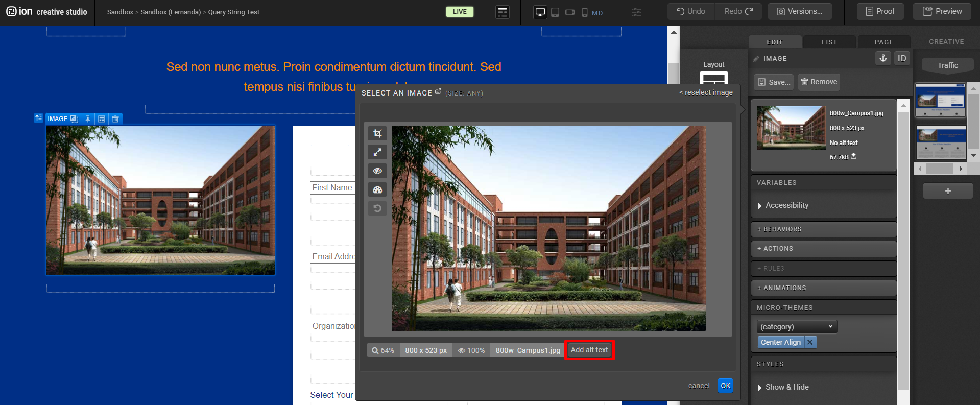Select the desktop device view icon

point(540,12)
